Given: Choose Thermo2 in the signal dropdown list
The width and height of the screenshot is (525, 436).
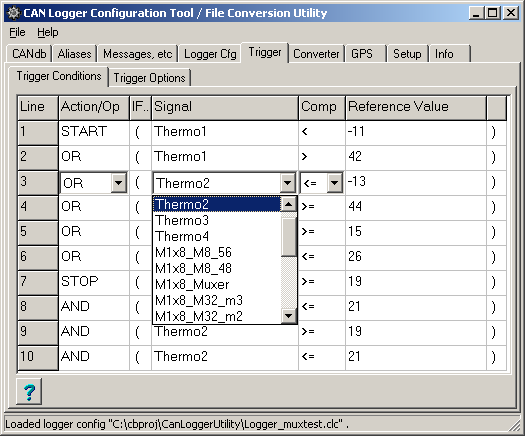Looking at the screenshot, I should tap(217, 204).
